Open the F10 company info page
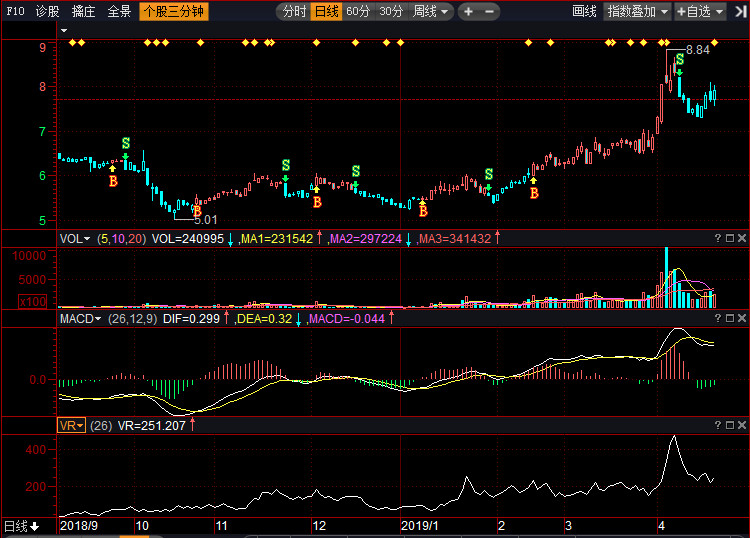The image size is (750, 538). tap(15, 11)
